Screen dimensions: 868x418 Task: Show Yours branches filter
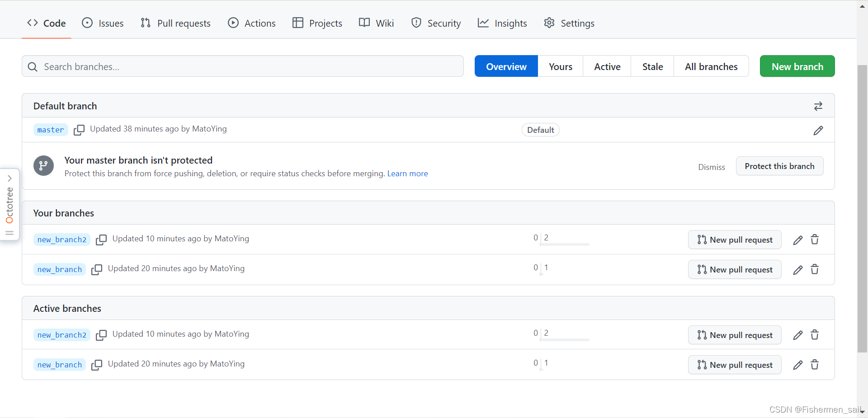pyautogui.click(x=561, y=66)
